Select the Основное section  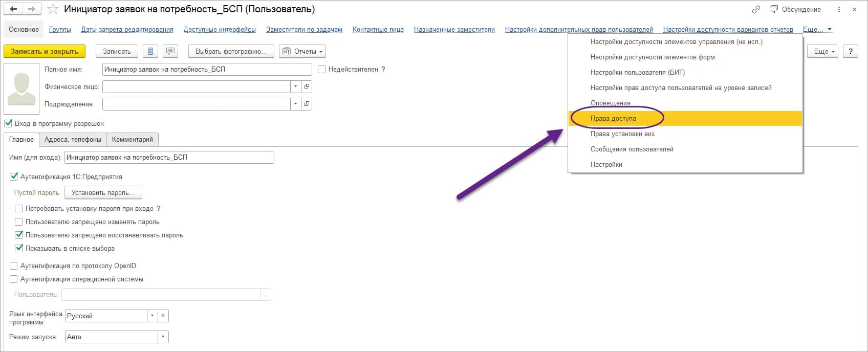click(x=24, y=29)
